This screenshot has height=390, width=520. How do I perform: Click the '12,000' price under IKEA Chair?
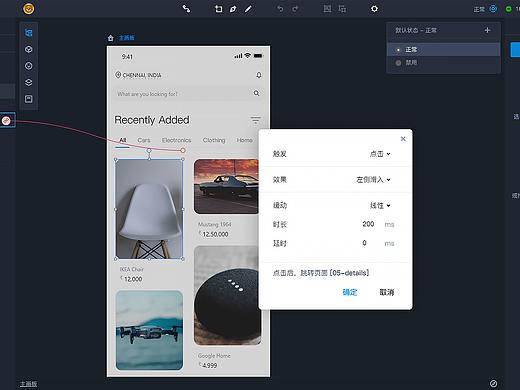click(x=133, y=279)
